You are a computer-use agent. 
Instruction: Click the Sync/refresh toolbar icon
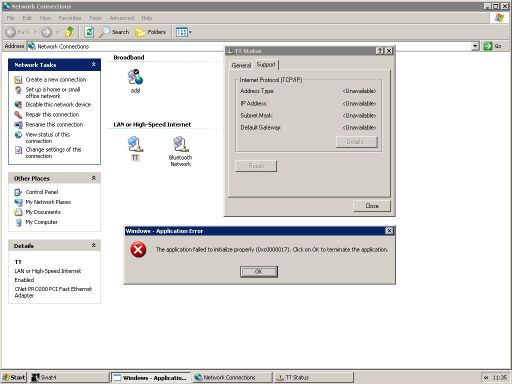click(x=89, y=32)
